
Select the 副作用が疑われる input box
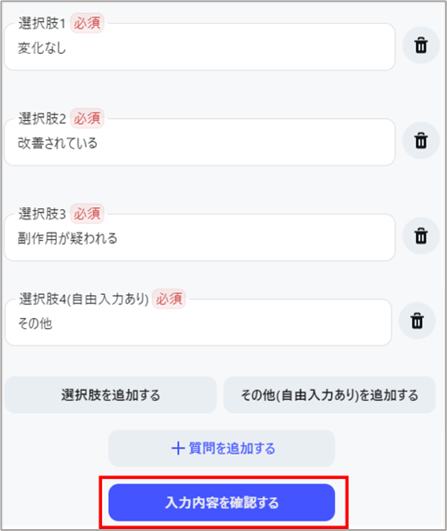coord(200,237)
